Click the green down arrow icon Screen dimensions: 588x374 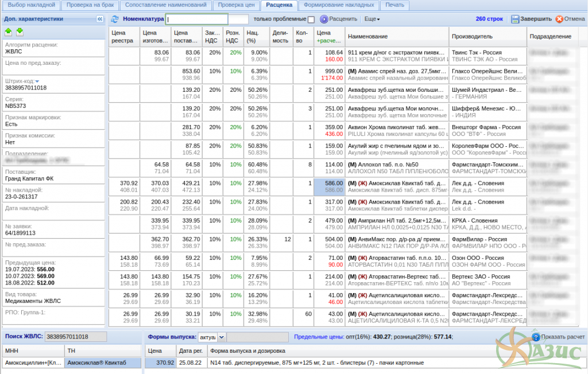click(20, 32)
